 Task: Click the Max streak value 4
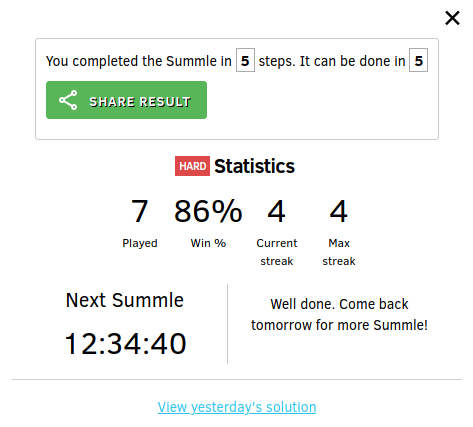[x=339, y=211]
